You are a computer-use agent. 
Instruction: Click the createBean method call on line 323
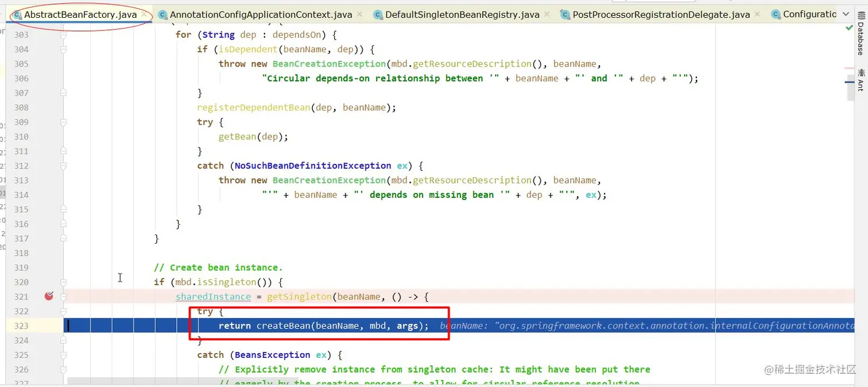coord(283,326)
